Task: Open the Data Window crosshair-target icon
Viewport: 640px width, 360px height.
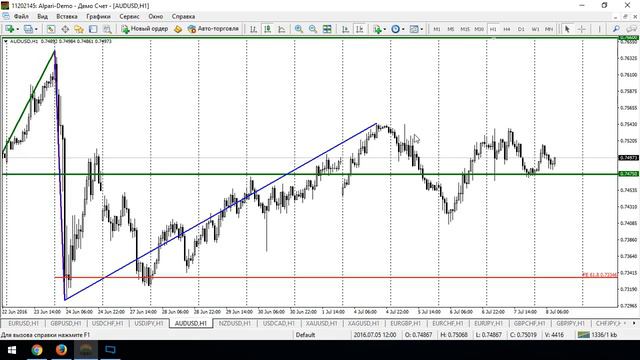Action: tap(65, 29)
